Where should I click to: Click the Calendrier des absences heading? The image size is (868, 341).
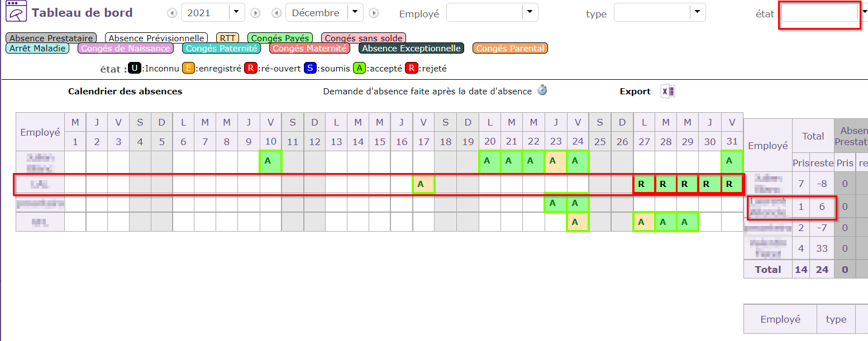[x=125, y=91]
